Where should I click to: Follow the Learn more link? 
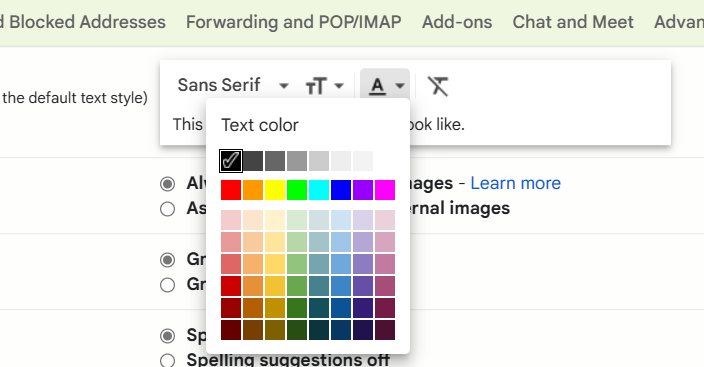[515, 183]
